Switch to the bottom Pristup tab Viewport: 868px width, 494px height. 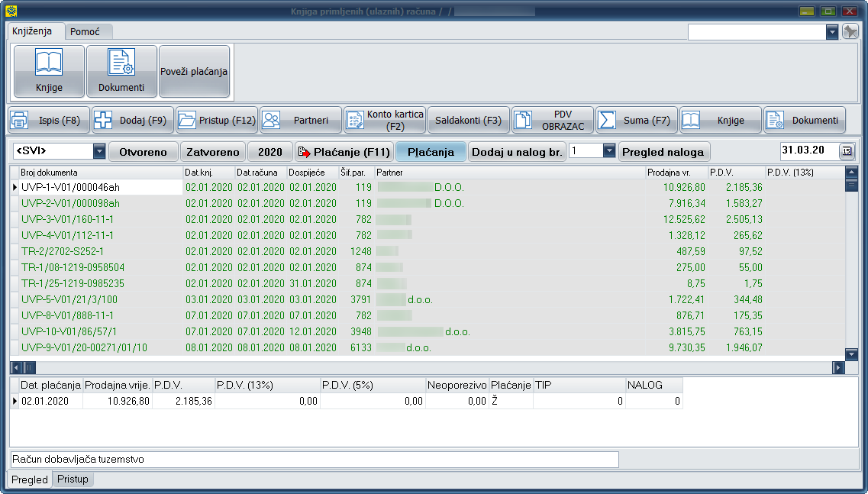(73, 479)
